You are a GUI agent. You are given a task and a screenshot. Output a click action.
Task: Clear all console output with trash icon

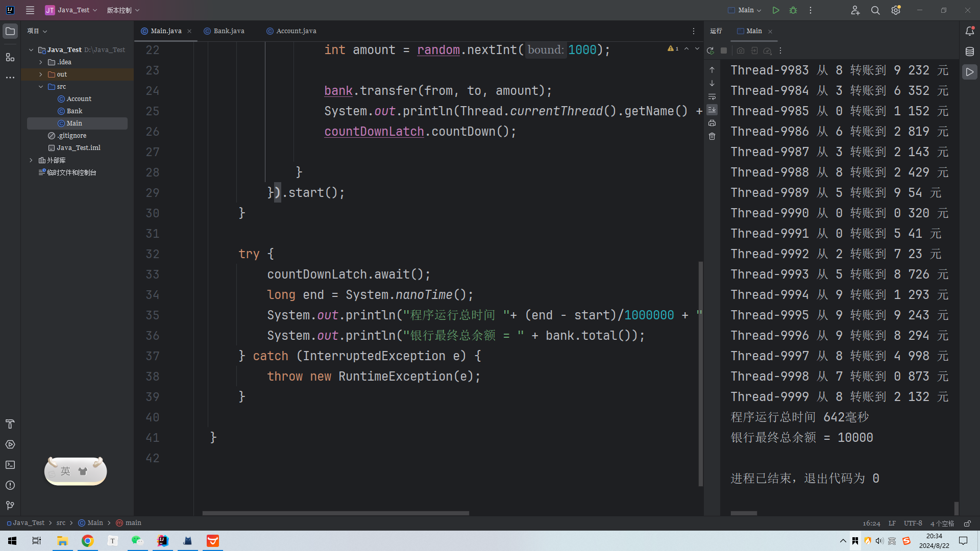point(712,136)
